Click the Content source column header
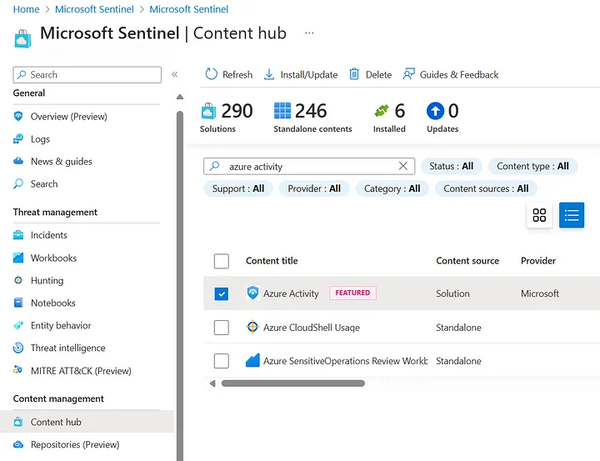Viewport: 600px width, 461px height. [x=467, y=261]
